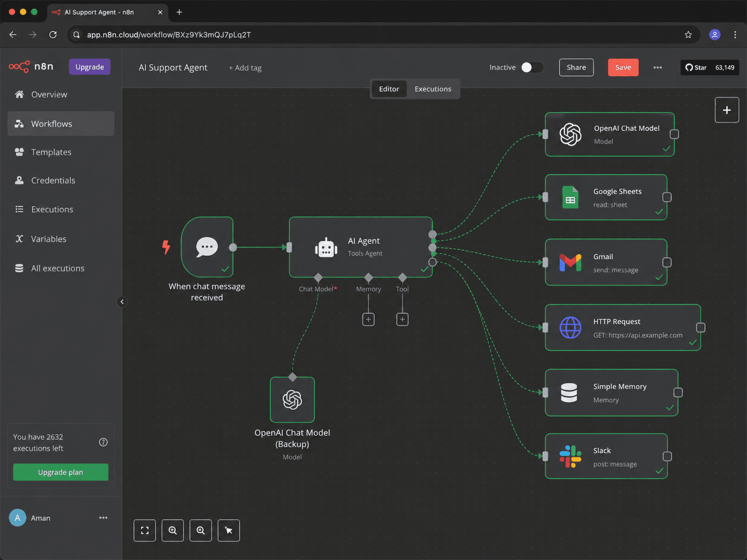This screenshot has width=747, height=560.
Task: Switch to the Editor tab
Action: [x=389, y=89]
